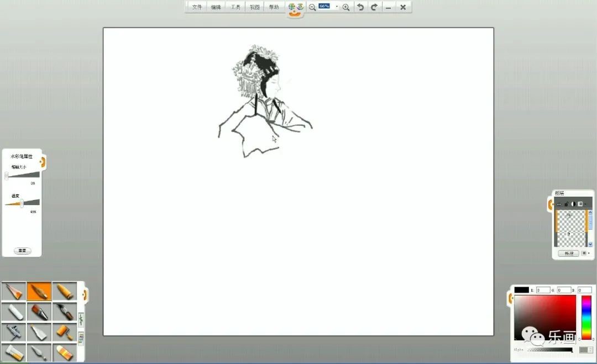The width and height of the screenshot is (597, 364).
Task: Pick the white chalk tool
Action: [14, 312]
